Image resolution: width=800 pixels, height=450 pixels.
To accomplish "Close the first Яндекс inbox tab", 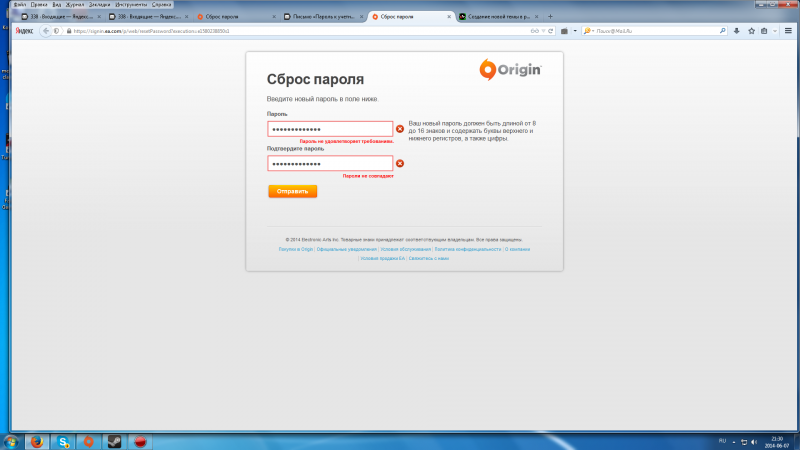I will click(99, 17).
